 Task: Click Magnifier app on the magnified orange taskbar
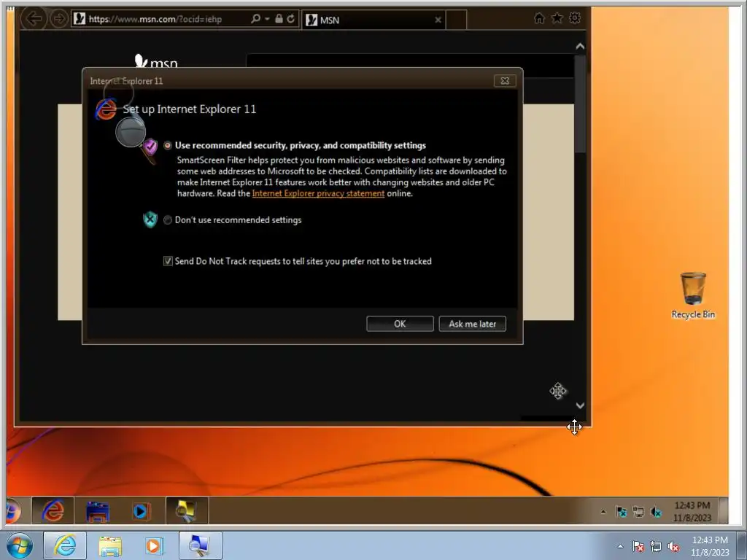(x=187, y=510)
